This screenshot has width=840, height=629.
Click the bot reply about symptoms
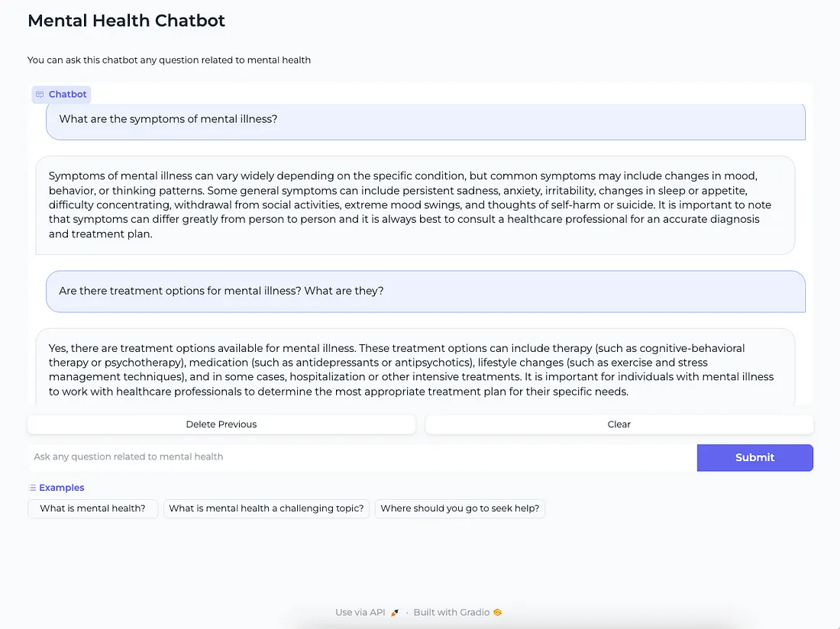click(x=415, y=205)
